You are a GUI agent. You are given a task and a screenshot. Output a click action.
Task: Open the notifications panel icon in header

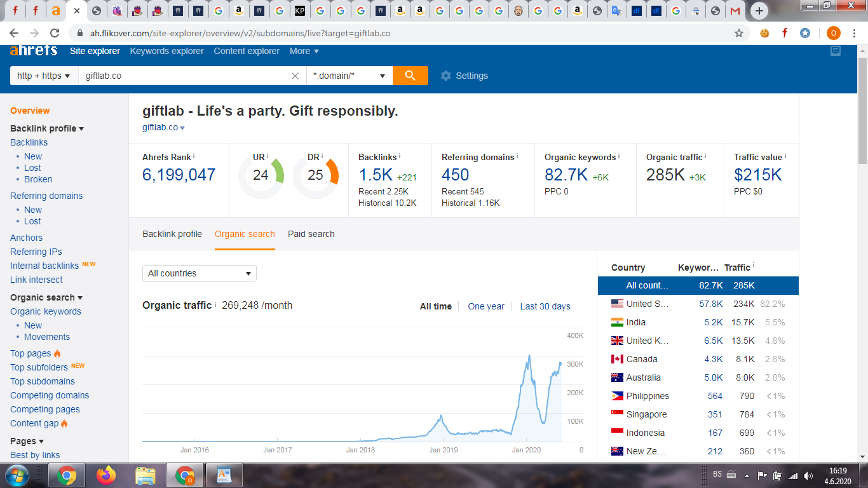click(836, 51)
